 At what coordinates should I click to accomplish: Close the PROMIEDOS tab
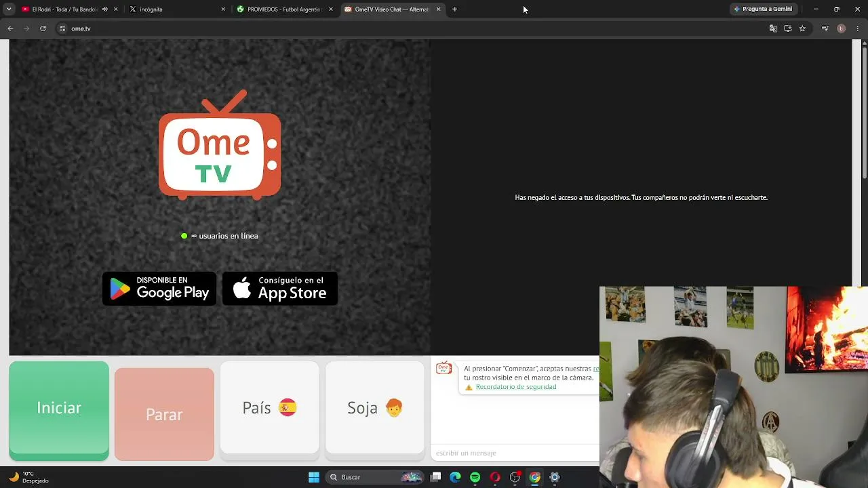pos(331,9)
